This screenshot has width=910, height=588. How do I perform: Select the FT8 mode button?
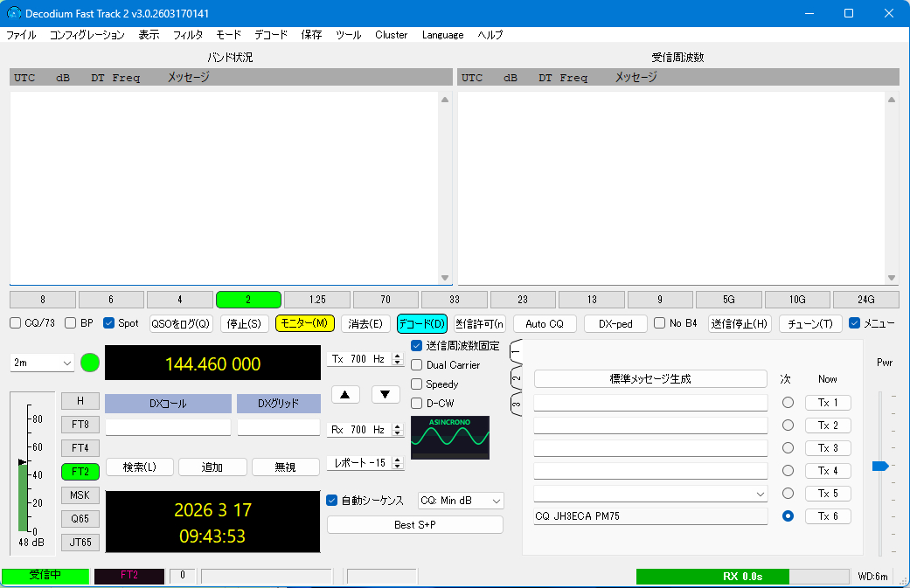80,425
